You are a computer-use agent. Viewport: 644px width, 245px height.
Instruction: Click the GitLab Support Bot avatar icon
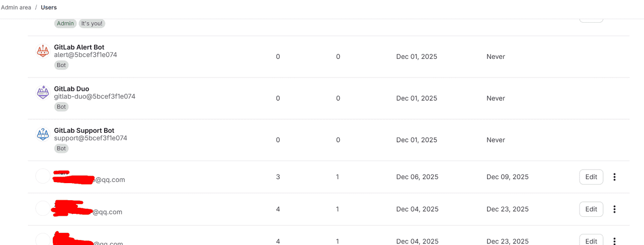[43, 134]
